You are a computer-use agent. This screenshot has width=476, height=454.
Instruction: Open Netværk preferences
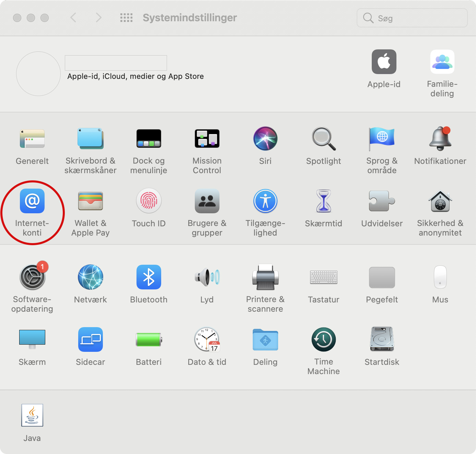tap(91, 277)
